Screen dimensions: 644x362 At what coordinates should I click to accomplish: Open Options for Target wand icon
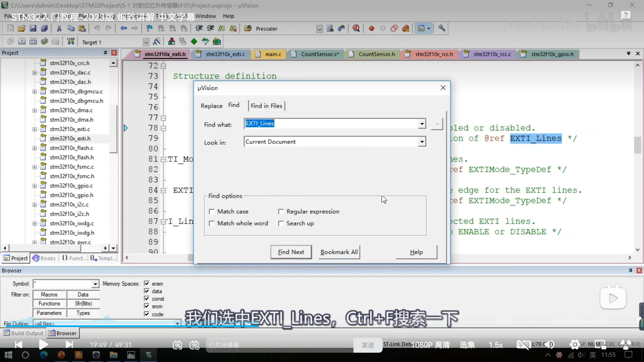pos(156,41)
